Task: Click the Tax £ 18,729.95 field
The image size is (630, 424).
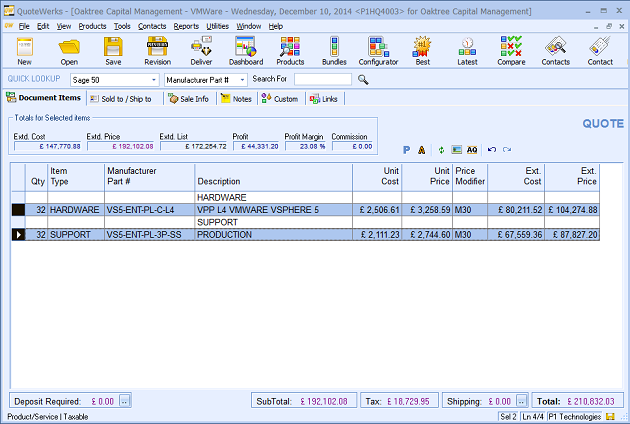Action: coord(399,401)
